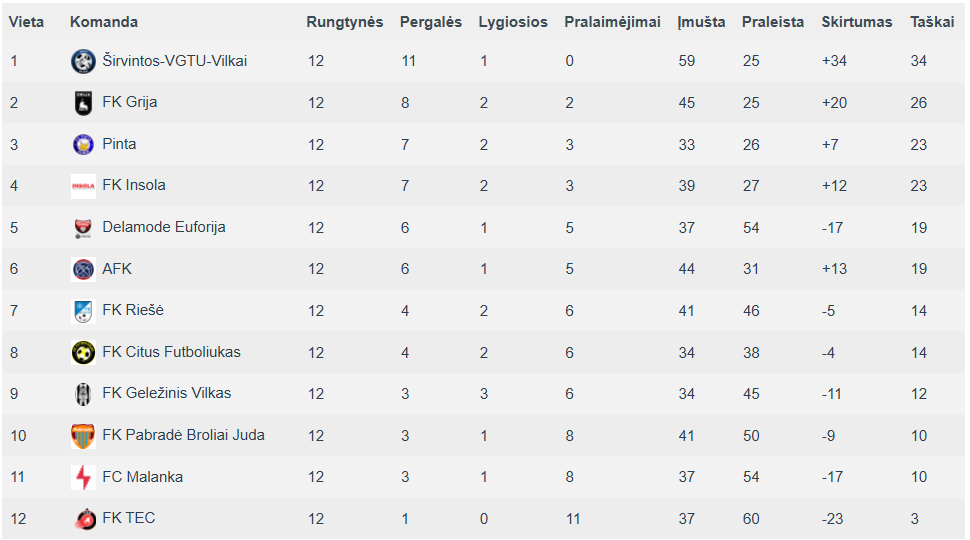
Task: Click the Širvintos-VGTU-Vilkai team logo
Action: coord(83,61)
